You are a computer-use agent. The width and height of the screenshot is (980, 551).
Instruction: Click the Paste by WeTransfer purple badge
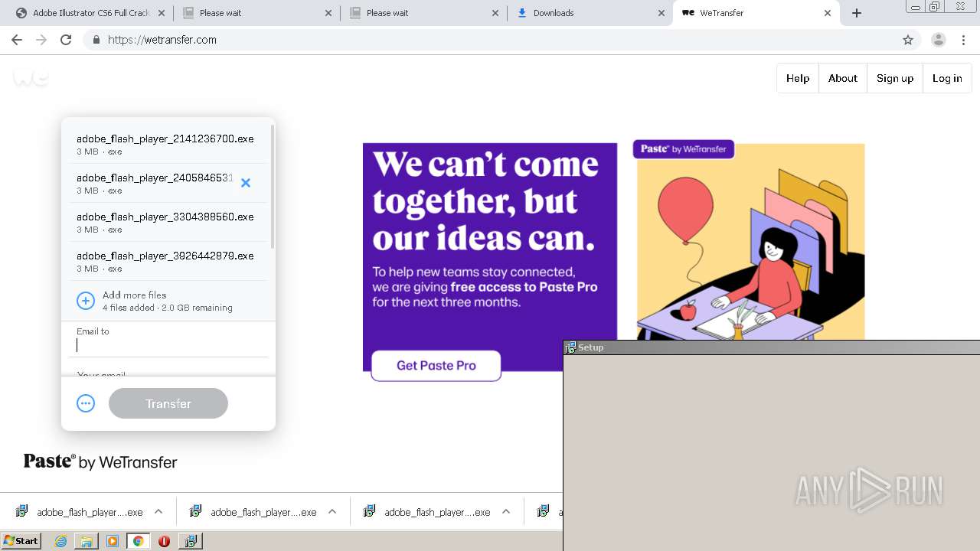coord(683,148)
